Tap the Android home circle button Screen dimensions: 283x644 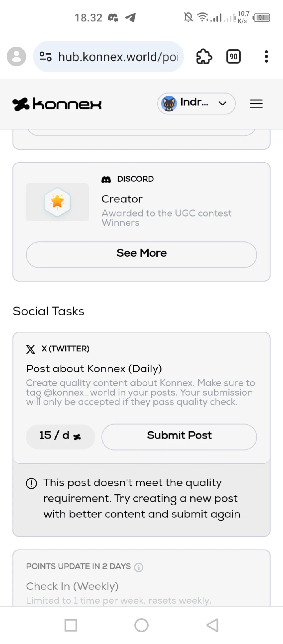(x=141, y=625)
